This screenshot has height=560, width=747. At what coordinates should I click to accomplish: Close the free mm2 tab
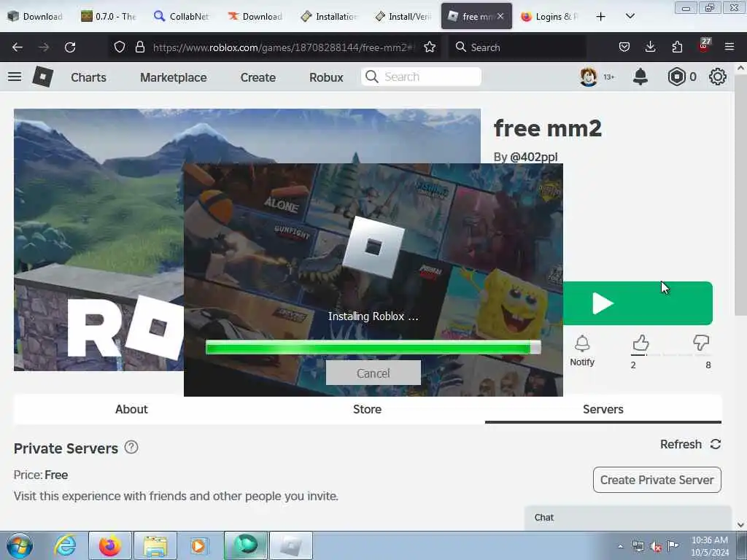tap(500, 16)
